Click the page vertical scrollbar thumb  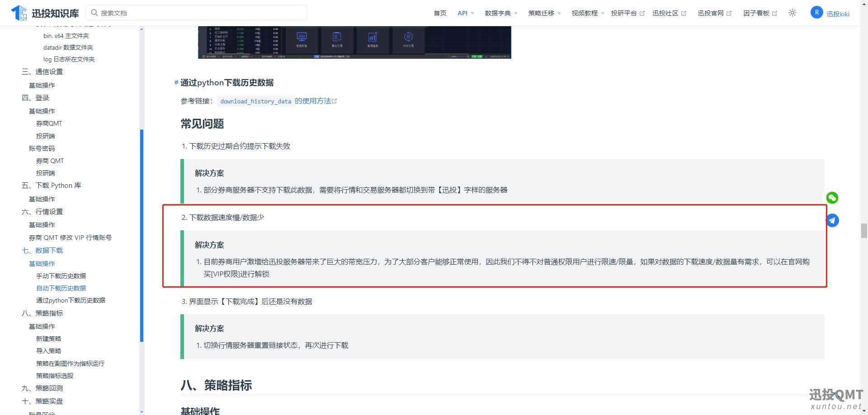point(864,230)
